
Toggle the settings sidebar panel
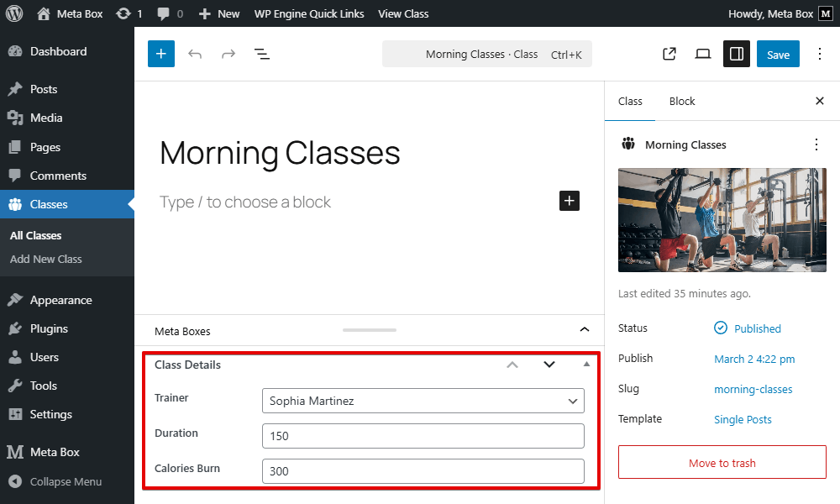pyautogui.click(x=737, y=54)
